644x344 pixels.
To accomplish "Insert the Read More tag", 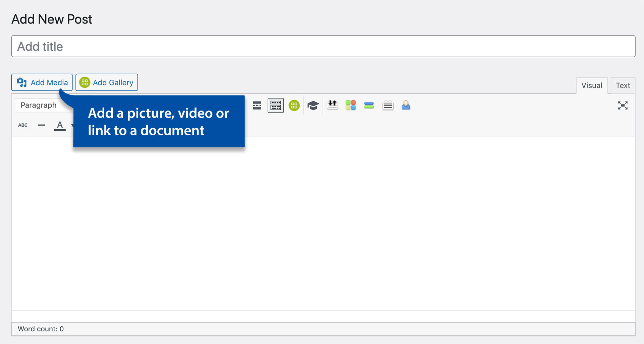I will pyautogui.click(x=257, y=106).
